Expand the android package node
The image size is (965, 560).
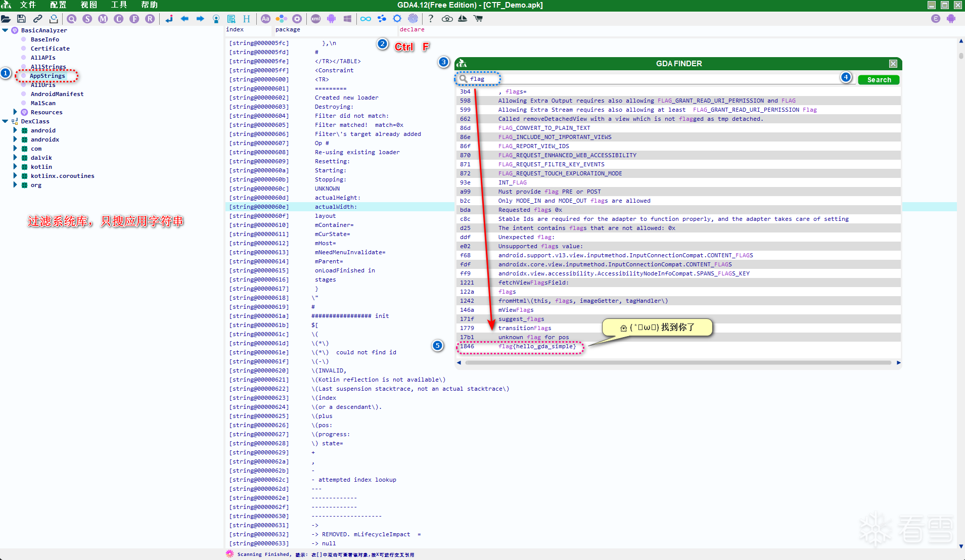(x=15, y=130)
